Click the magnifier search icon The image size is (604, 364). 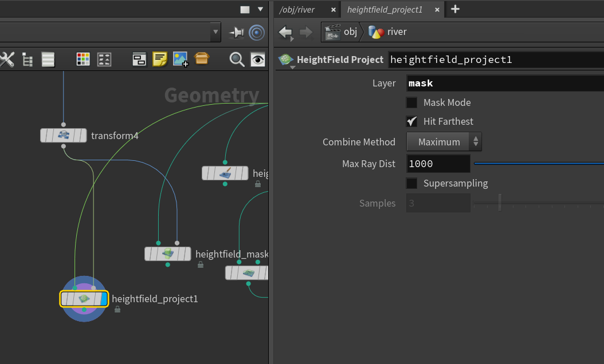point(237,60)
